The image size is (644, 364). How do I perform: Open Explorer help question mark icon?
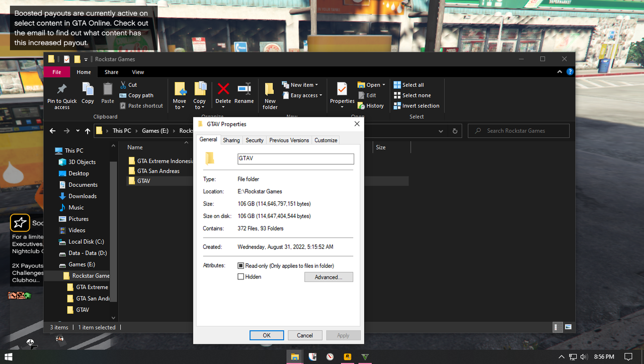[570, 72]
